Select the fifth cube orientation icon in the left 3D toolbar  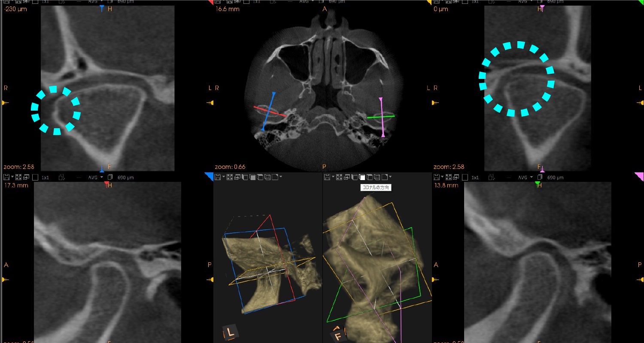[275, 177]
